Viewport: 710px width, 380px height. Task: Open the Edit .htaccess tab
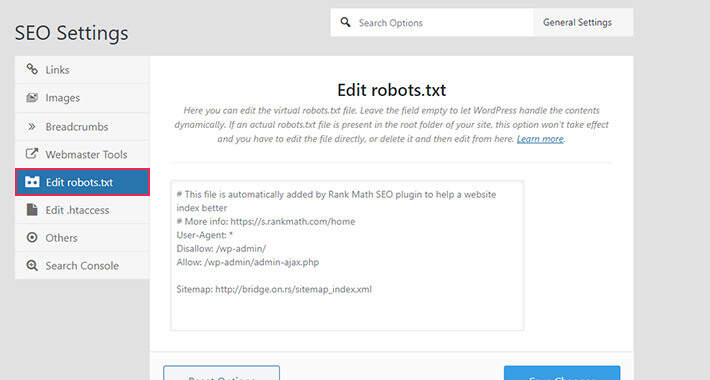coord(82,210)
